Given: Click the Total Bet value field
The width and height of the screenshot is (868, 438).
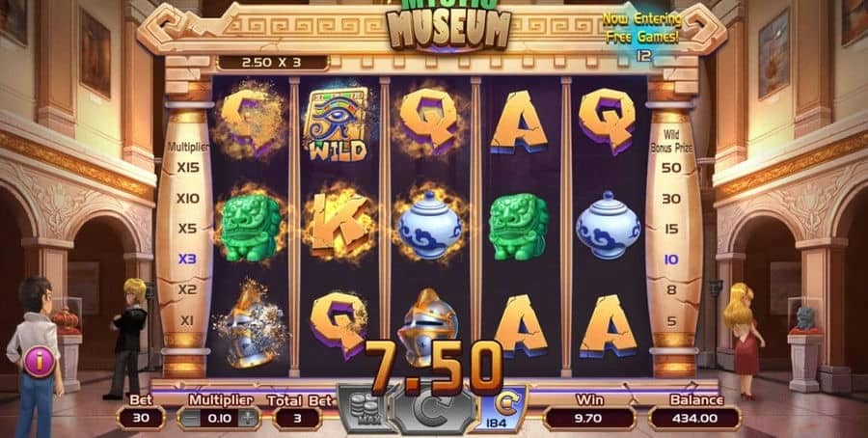Looking at the screenshot, I should [297, 418].
